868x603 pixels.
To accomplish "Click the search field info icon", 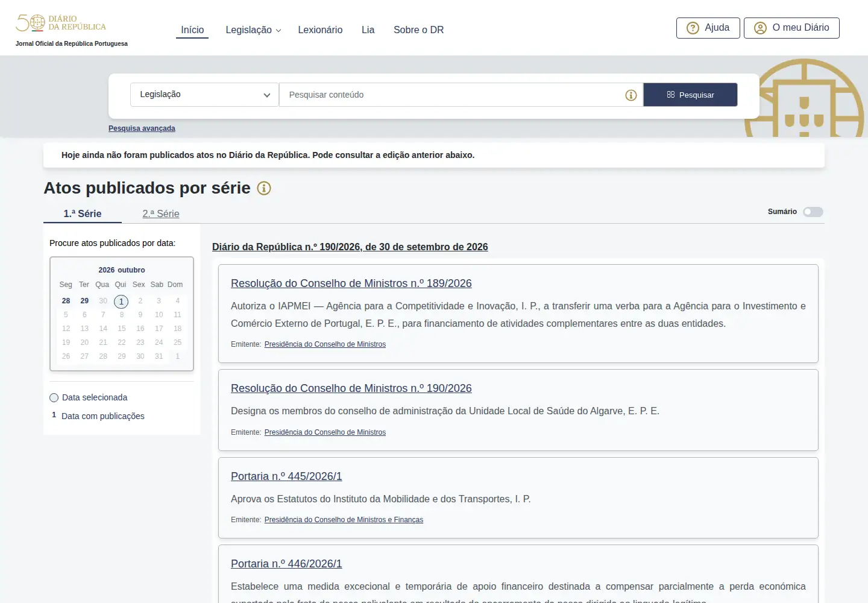I will point(631,95).
